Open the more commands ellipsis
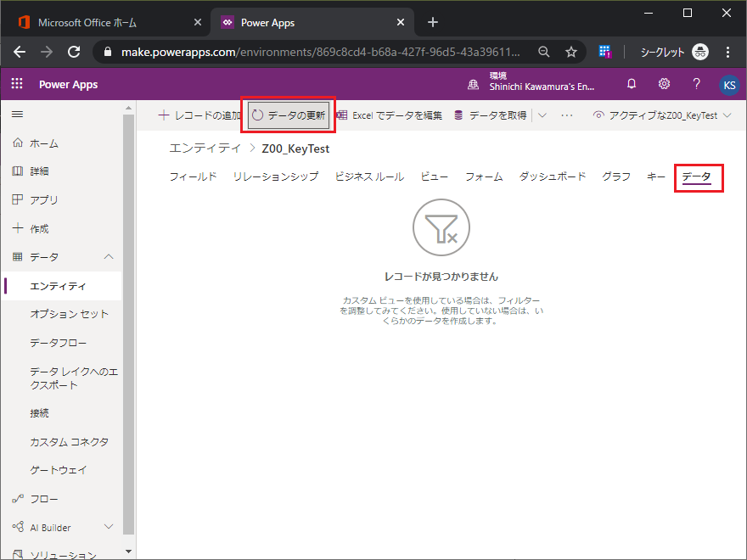Viewport: 747px width, 560px height. coord(566,115)
